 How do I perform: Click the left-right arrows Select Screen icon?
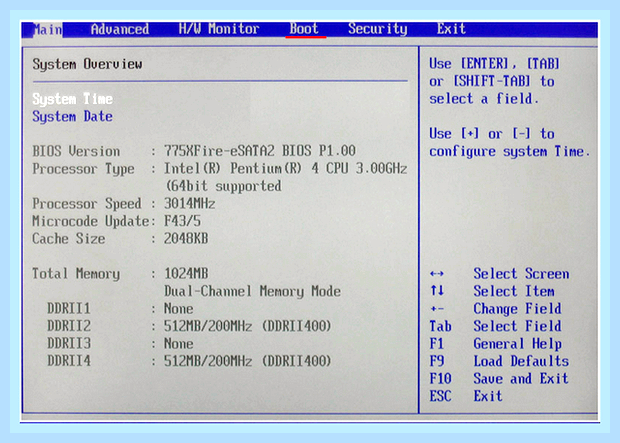[x=437, y=274]
